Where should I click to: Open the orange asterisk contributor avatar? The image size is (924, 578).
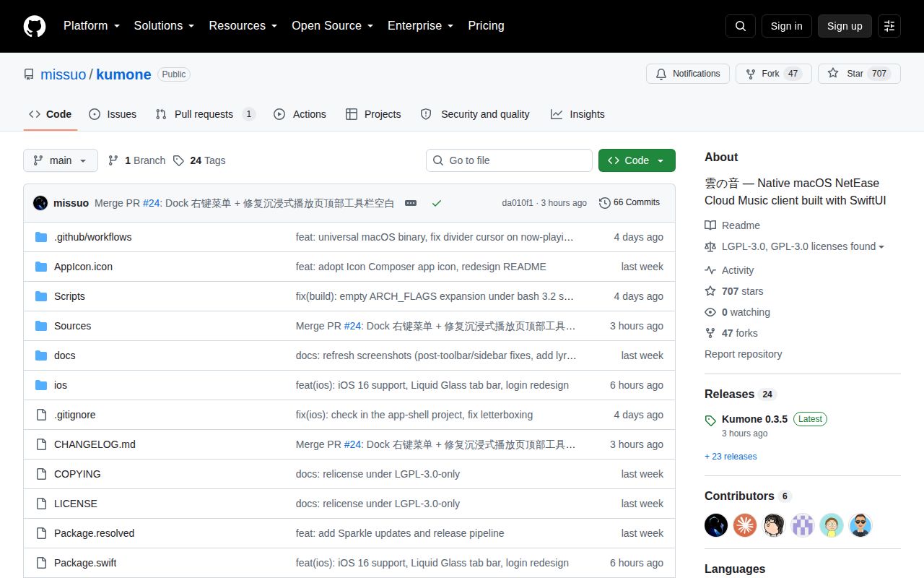coord(745,525)
